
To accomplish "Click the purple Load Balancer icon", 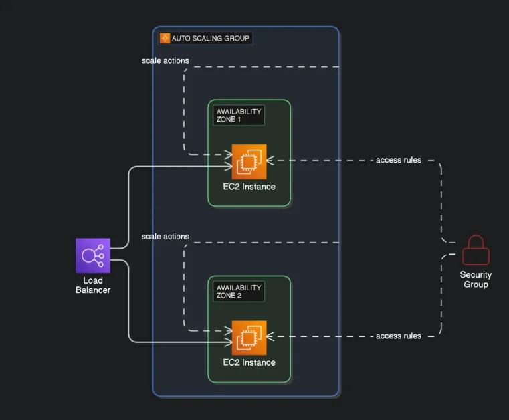I will click(x=93, y=255).
